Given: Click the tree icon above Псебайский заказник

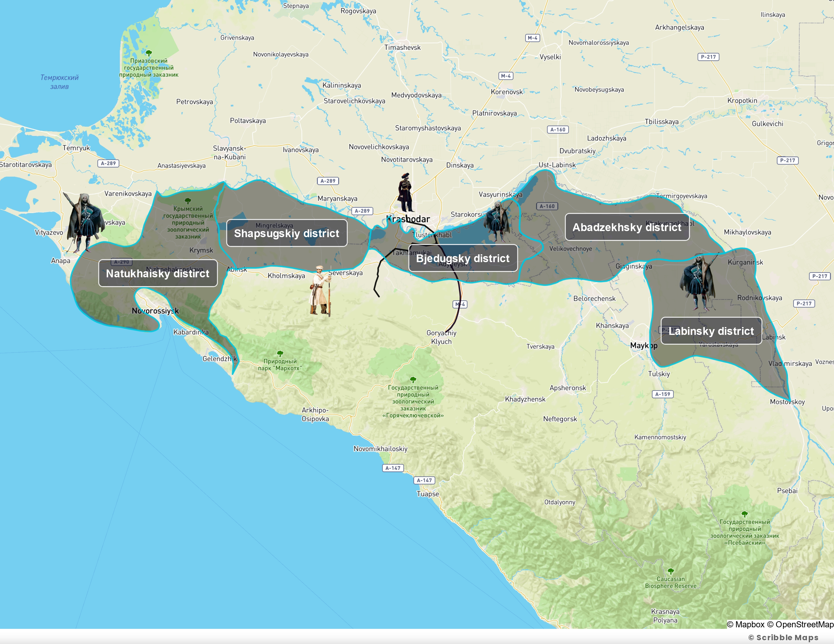Looking at the screenshot, I should tap(745, 514).
